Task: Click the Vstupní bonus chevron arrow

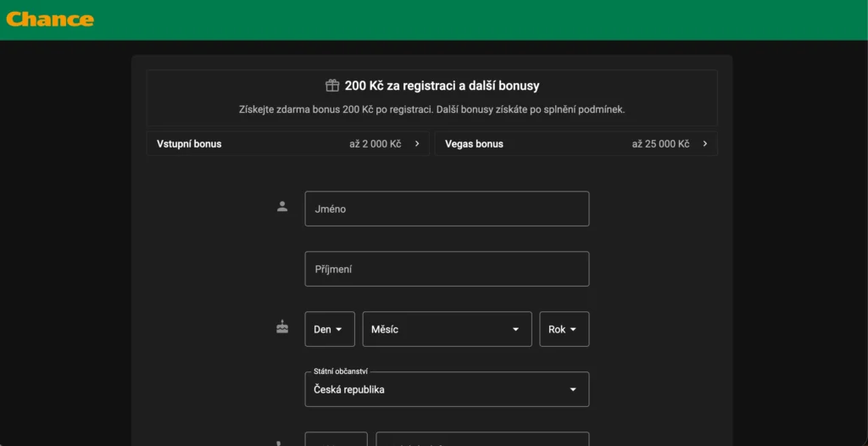Action: 417,143
